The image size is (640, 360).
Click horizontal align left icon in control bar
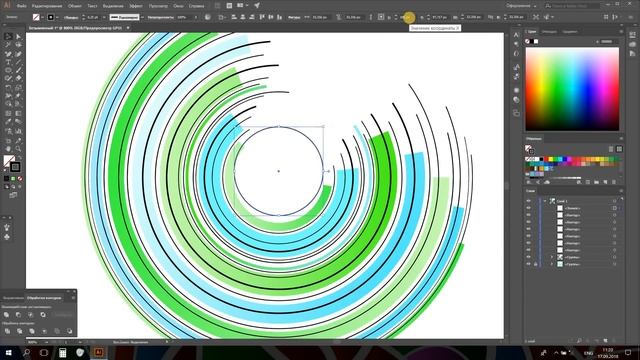click(x=234, y=17)
